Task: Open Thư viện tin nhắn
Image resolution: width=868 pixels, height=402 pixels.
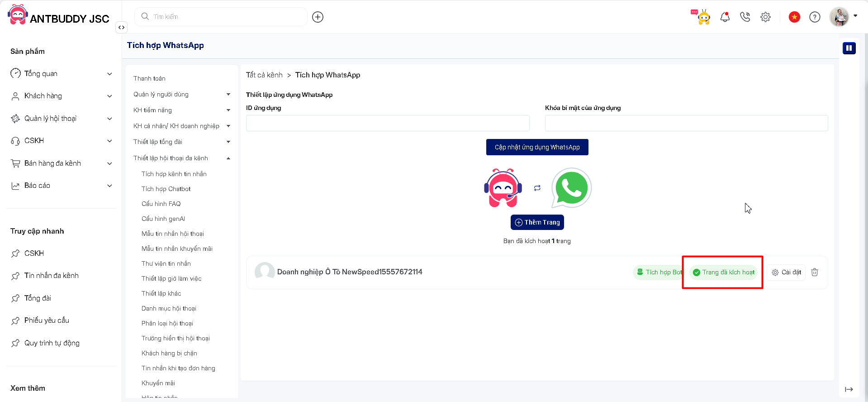Action: click(166, 263)
